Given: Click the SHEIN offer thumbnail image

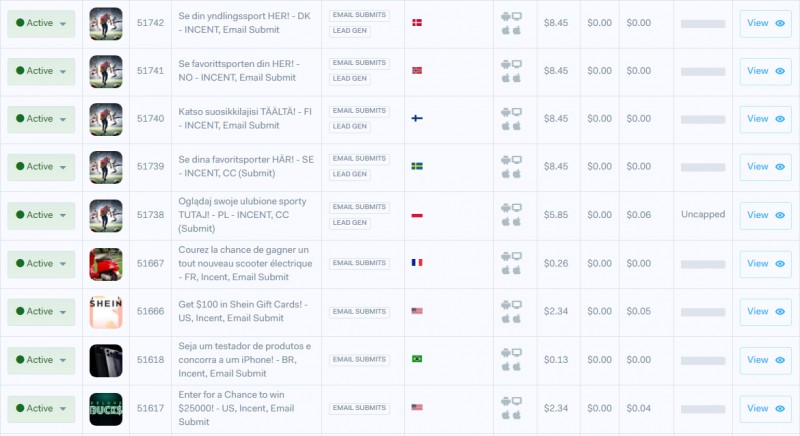Looking at the screenshot, I should [106, 311].
